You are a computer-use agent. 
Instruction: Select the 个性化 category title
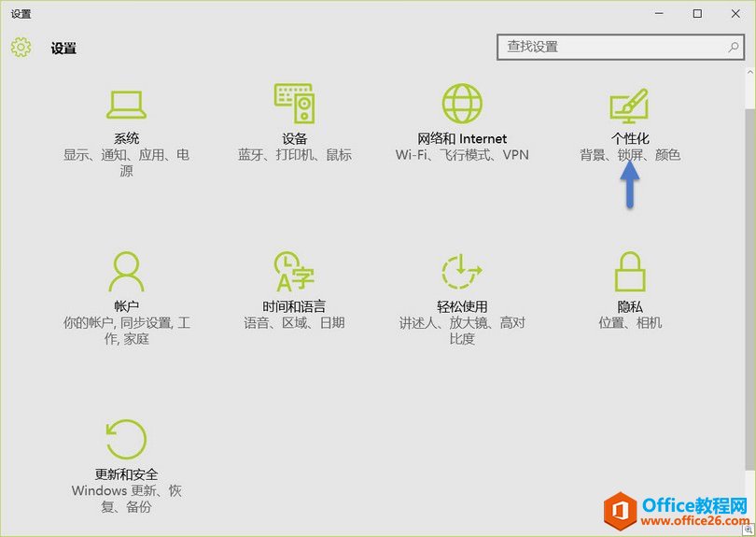(630, 138)
